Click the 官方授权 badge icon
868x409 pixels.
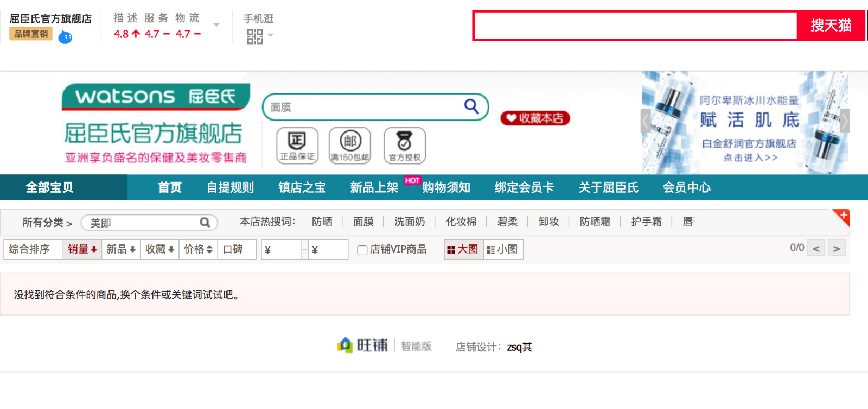click(x=405, y=146)
